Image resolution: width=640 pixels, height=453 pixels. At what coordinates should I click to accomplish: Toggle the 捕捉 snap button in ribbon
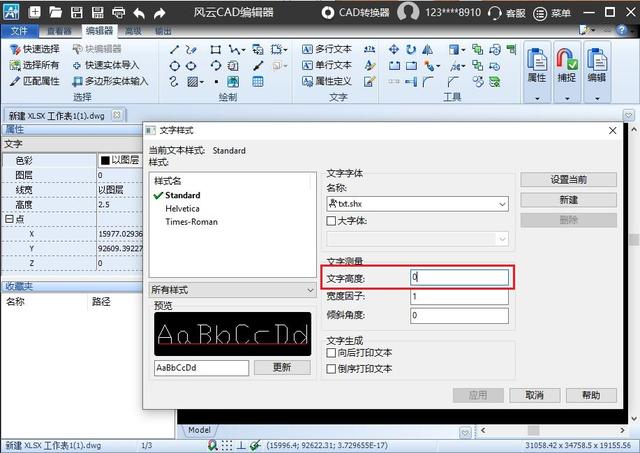(x=567, y=65)
